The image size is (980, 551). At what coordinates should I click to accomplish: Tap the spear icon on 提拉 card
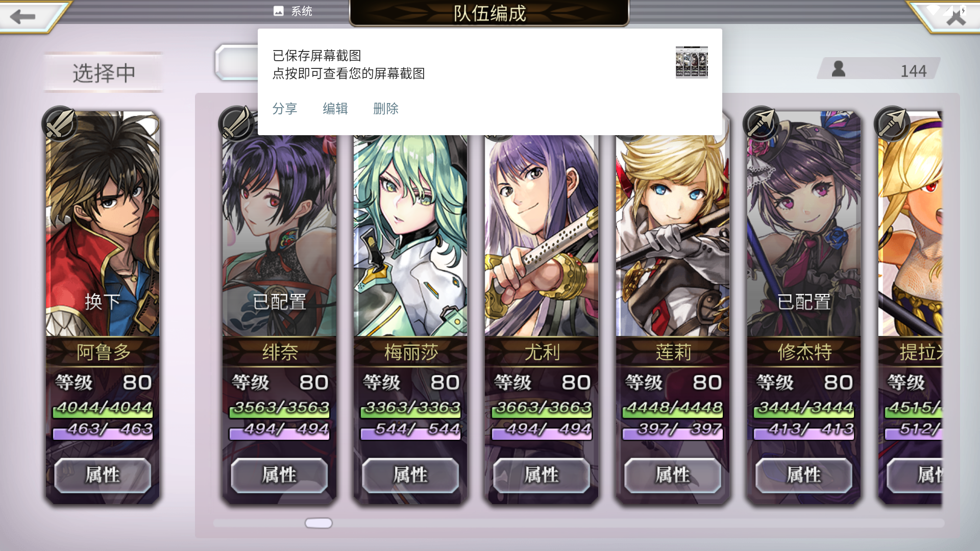[x=892, y=123]
